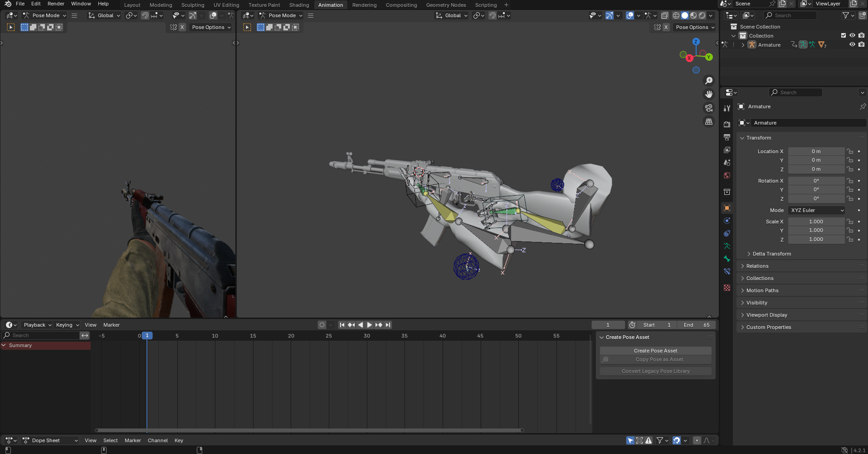The image size is (868, 454).
Task: Toggle camera view in the viewport
Action: [708, 108]
